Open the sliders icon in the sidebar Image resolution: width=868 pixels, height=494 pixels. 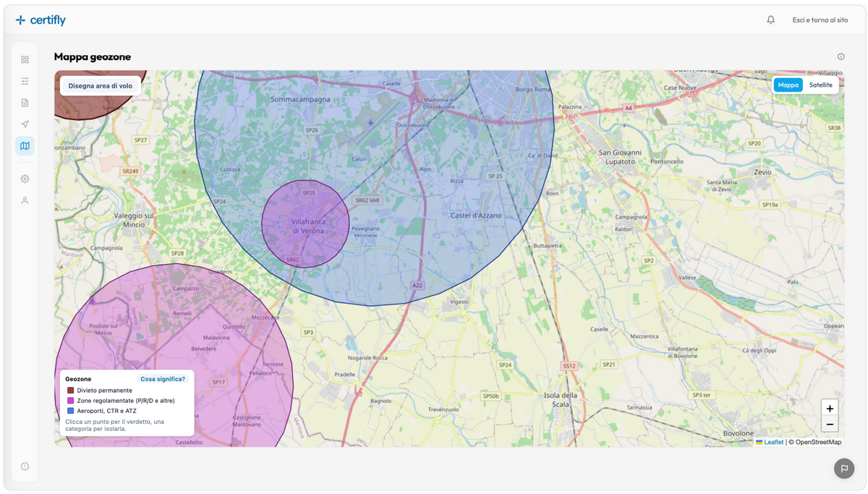pos(25,81)
